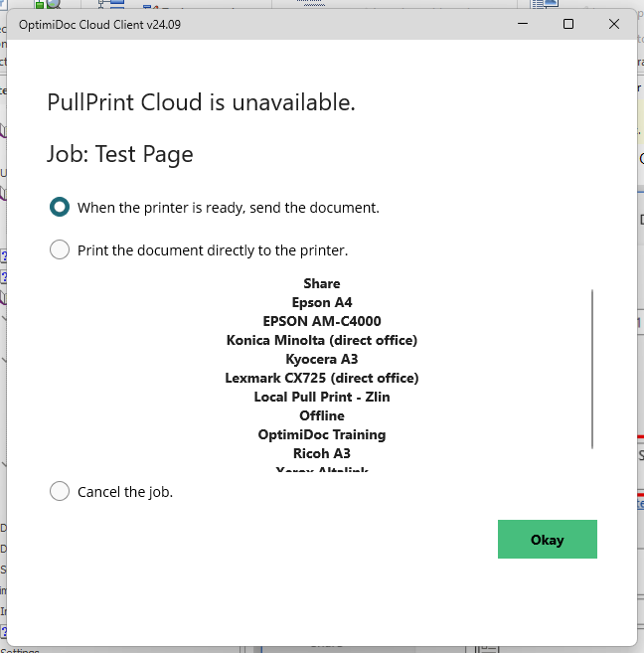The width and height of the screenshot is (644, 653).
Task: Close the OptimiDoc Cloud Client dialog
Action: pyautogui.click(x=614, y=24)
